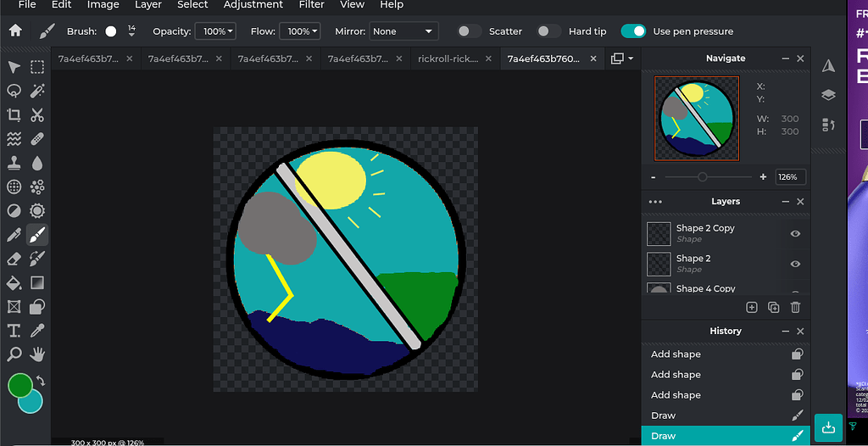The height and width of the screenshot is (446, 868).
Task: Minimize the History panel
Action: pos(786,332)
